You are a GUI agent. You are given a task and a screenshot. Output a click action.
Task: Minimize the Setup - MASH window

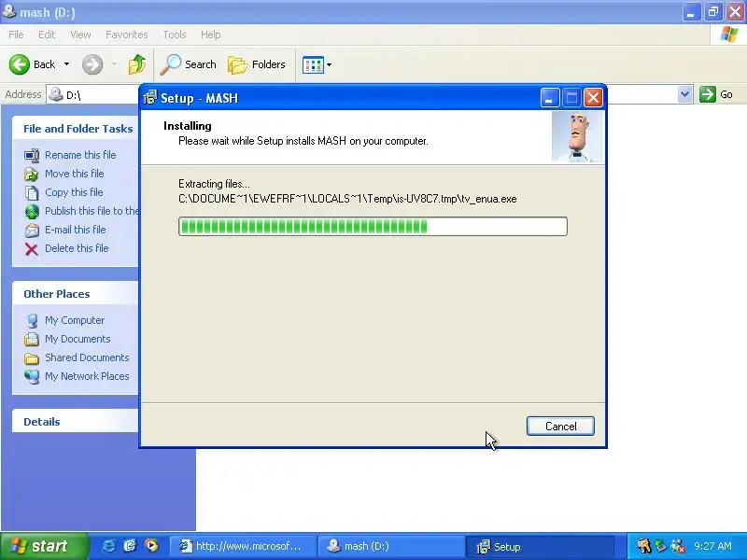[x=550, y=98]
